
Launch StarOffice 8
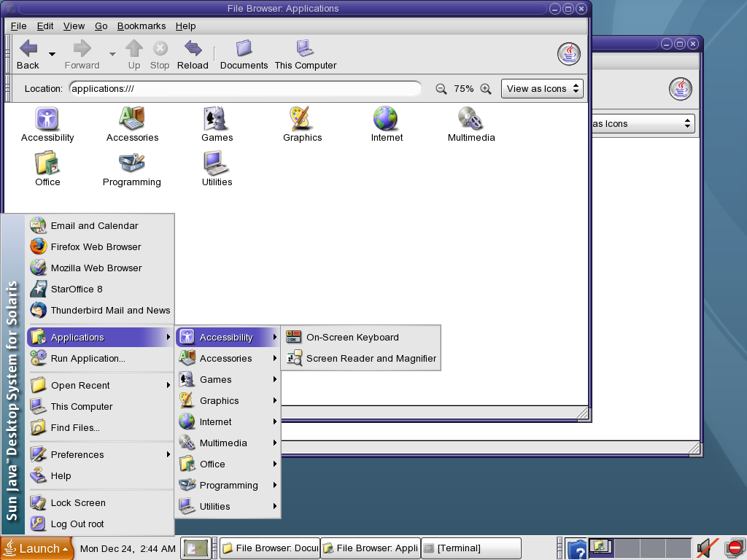(100, 289)
